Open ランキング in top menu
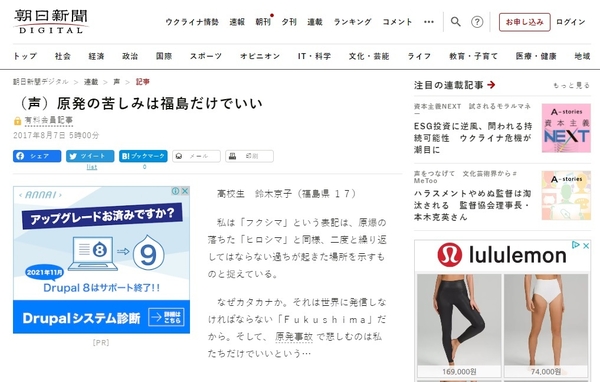Image resolution: width=600 pixels, height=382 pixels. click(352, 22)
